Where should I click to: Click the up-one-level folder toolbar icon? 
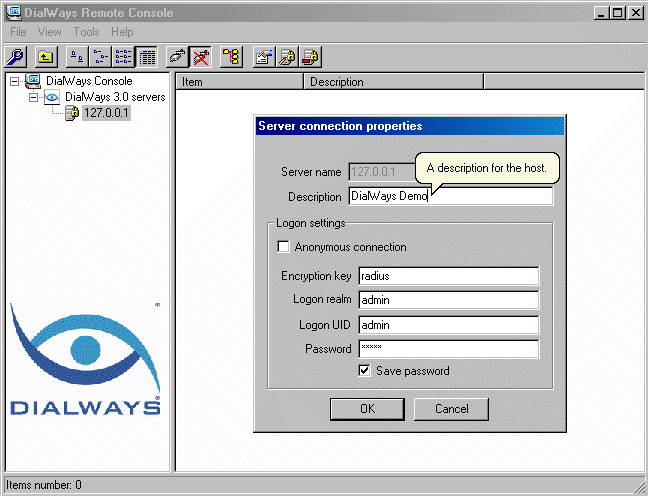[x=46, y=57]
